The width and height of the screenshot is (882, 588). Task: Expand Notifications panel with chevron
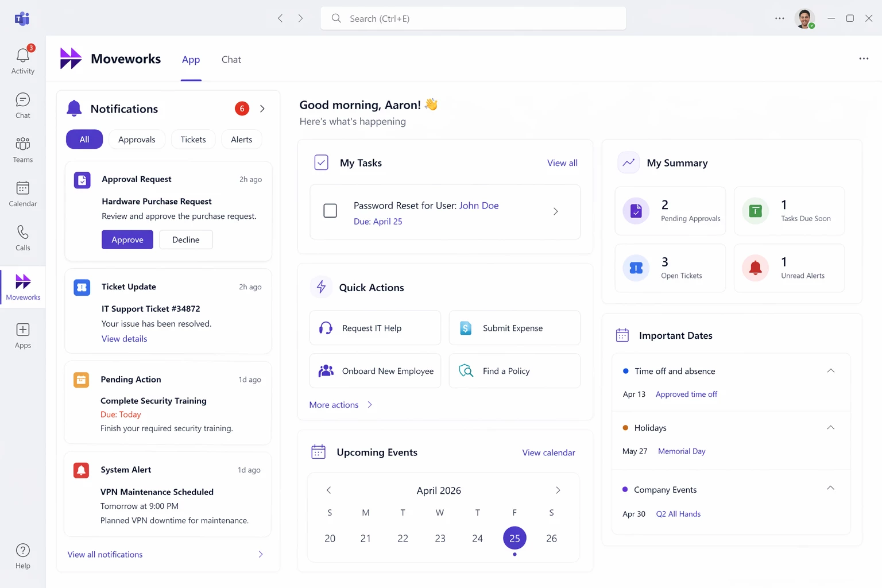[262, 109]
